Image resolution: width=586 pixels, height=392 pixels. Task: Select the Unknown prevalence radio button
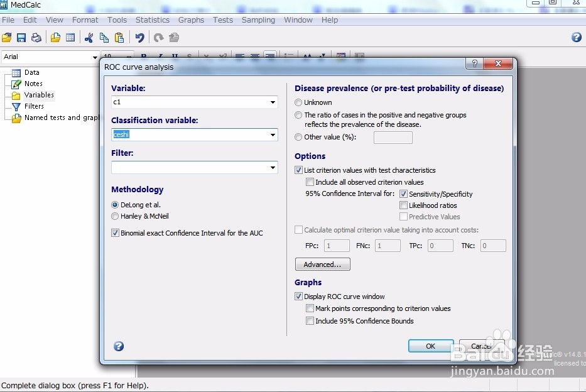pyautogui.click(x=298, y=102)
